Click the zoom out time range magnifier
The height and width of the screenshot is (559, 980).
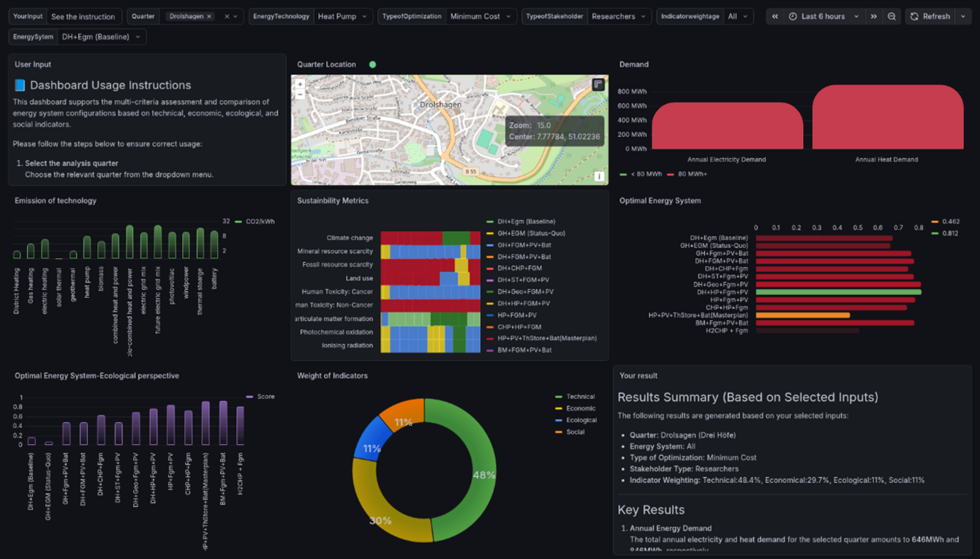tap(892, 16)
